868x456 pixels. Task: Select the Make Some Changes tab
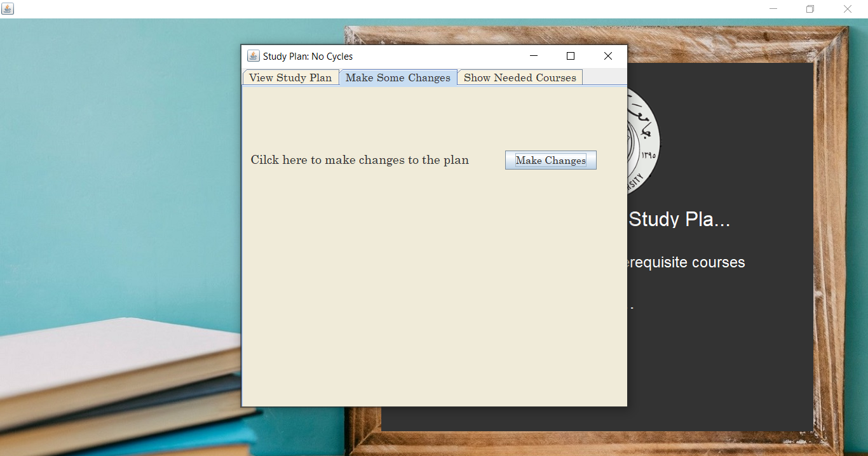(x=398, y=77)
